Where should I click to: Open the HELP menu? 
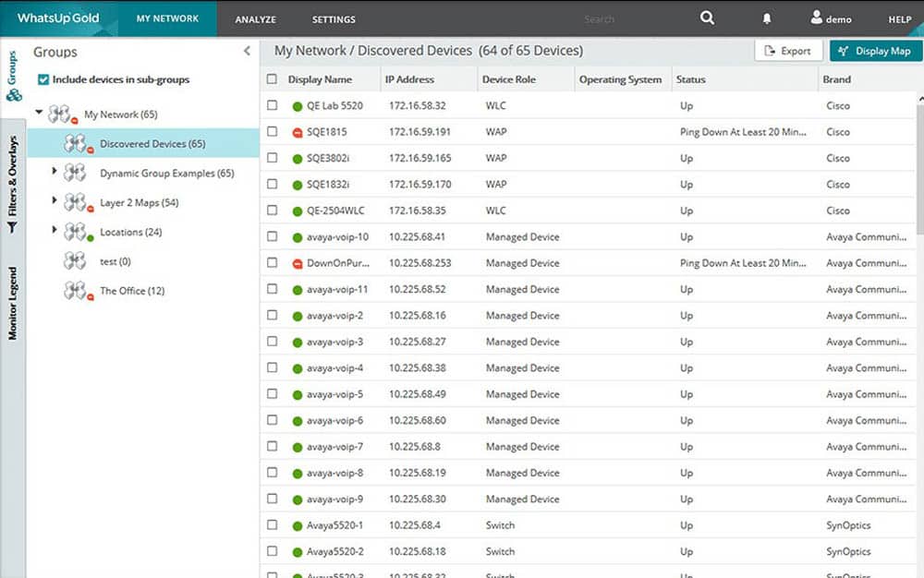tap(900, 19)
